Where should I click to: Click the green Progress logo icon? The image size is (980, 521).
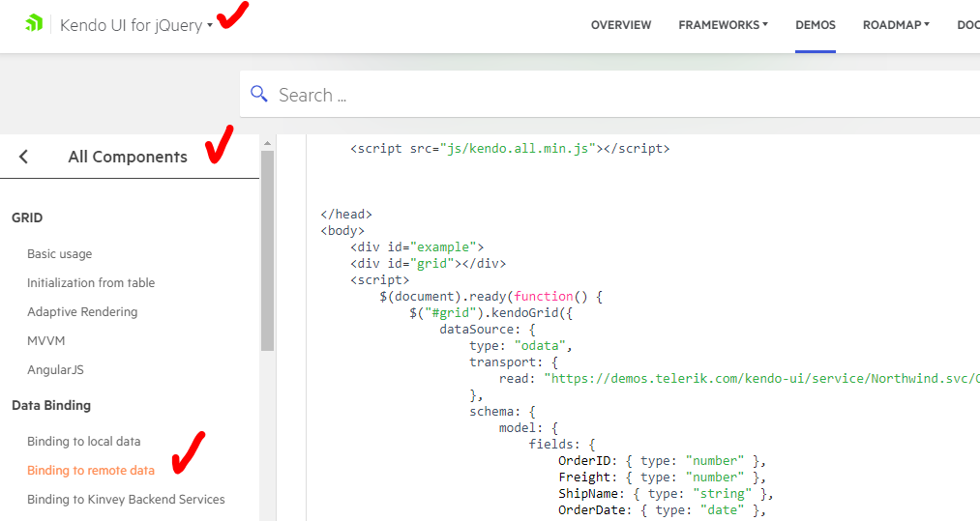[34, 24]
